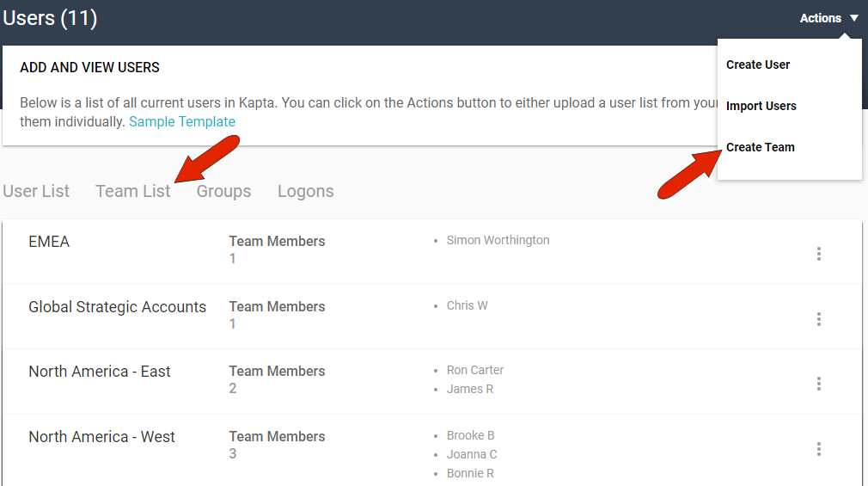Click the Global Strategic Accounts team name

pos(117,307)
